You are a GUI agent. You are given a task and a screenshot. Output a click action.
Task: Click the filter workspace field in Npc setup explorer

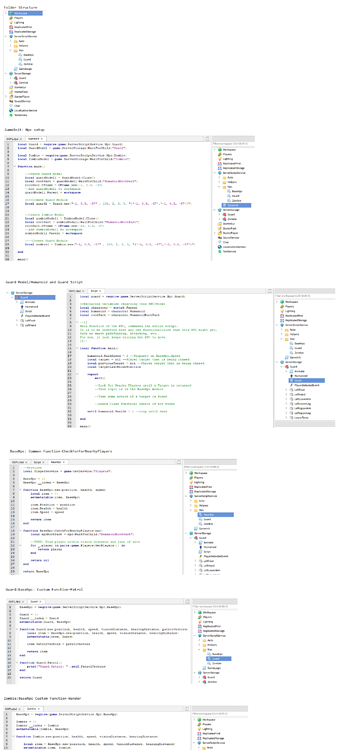(x=232, y=143)
